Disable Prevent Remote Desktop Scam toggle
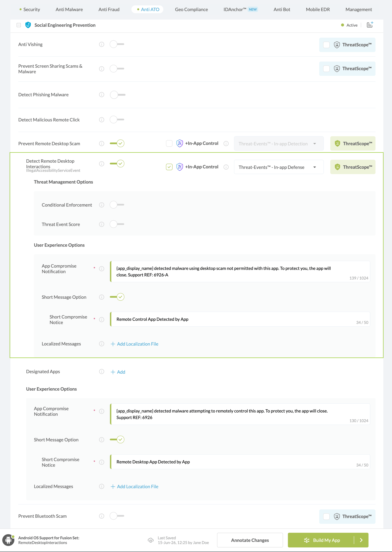Screen dimensions: 392x552 click(117, 143)
